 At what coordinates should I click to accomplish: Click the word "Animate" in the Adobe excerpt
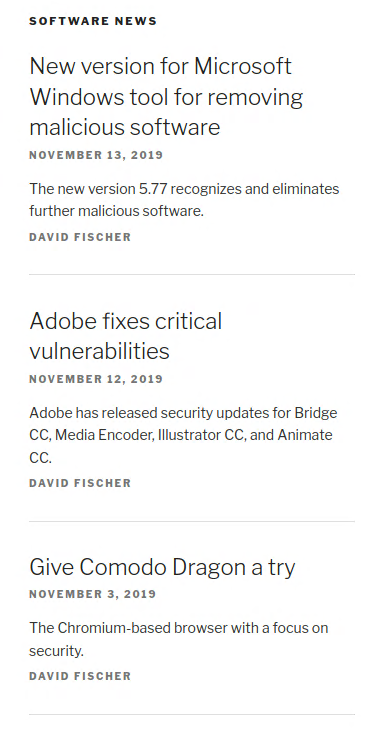(305, 435)
